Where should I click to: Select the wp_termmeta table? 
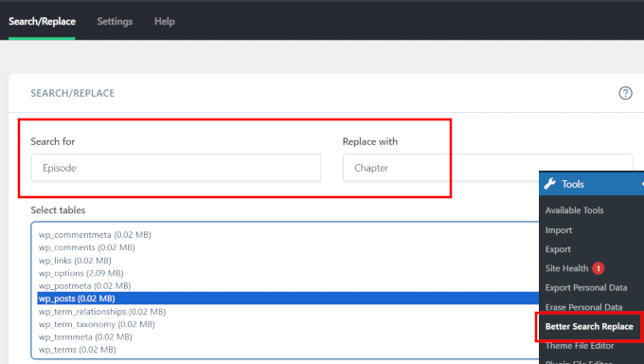[85, 337]
